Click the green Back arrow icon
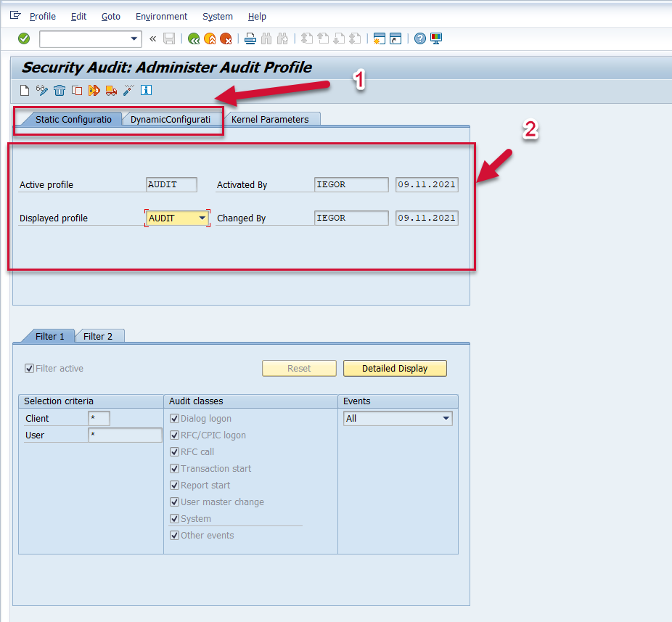The height and width of the screenshot is (622, 672). (x=193, y=38)
